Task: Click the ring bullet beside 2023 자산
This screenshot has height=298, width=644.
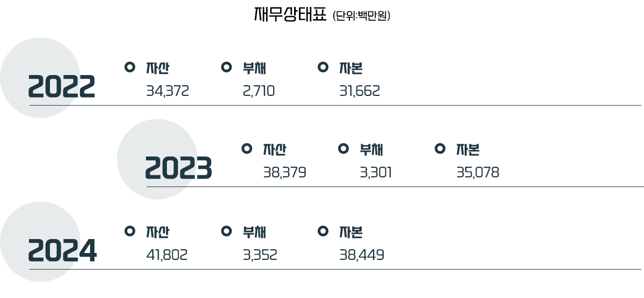Action: click(x=247, y=148)
